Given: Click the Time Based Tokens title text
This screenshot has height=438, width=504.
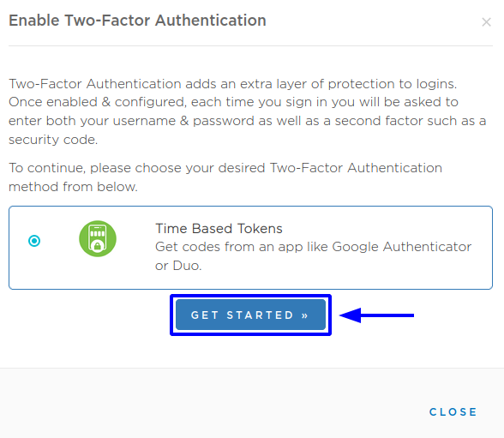Looking at the screenshot, I should (219, 229).
